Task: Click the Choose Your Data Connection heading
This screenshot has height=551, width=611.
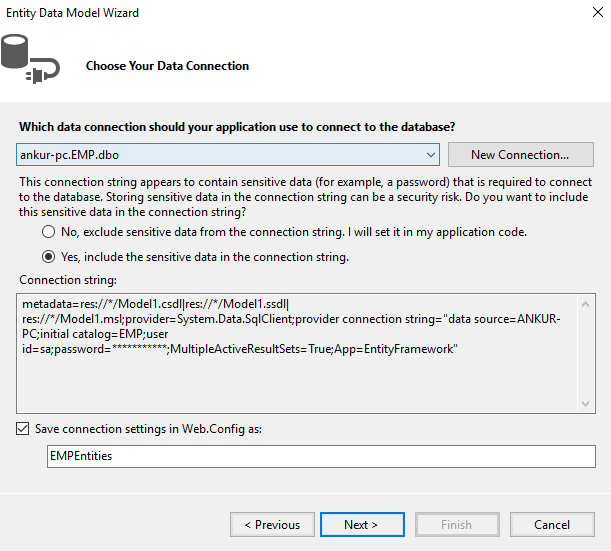Action: [167, 66]
